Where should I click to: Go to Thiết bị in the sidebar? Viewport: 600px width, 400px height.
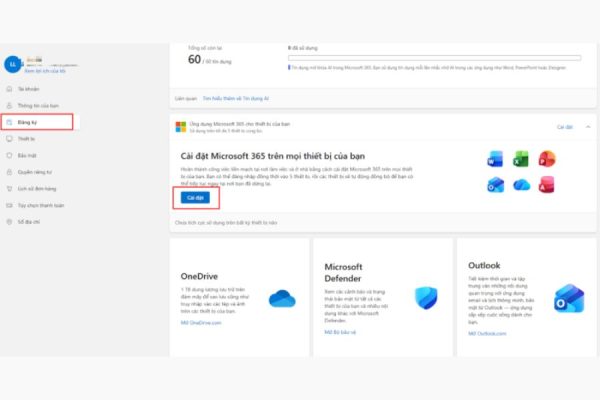click(27, 139)
